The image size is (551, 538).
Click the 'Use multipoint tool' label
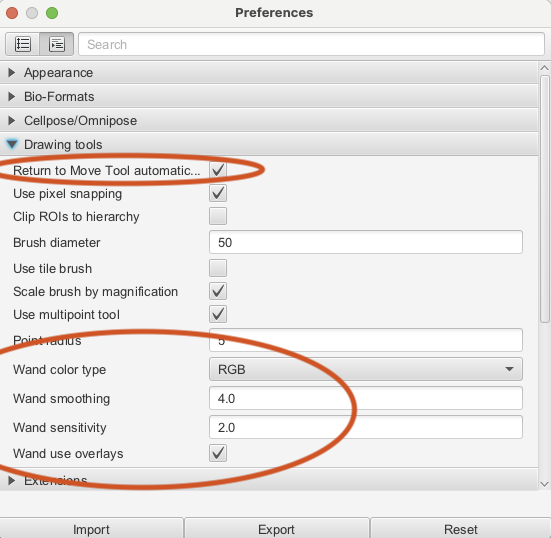click(66, 315)
